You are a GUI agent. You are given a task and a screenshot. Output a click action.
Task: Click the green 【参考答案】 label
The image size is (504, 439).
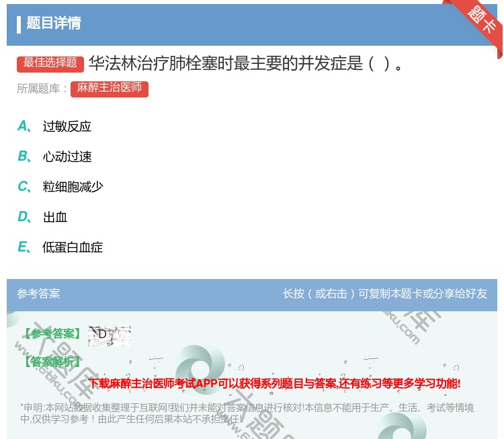click(x=52, y=334)
